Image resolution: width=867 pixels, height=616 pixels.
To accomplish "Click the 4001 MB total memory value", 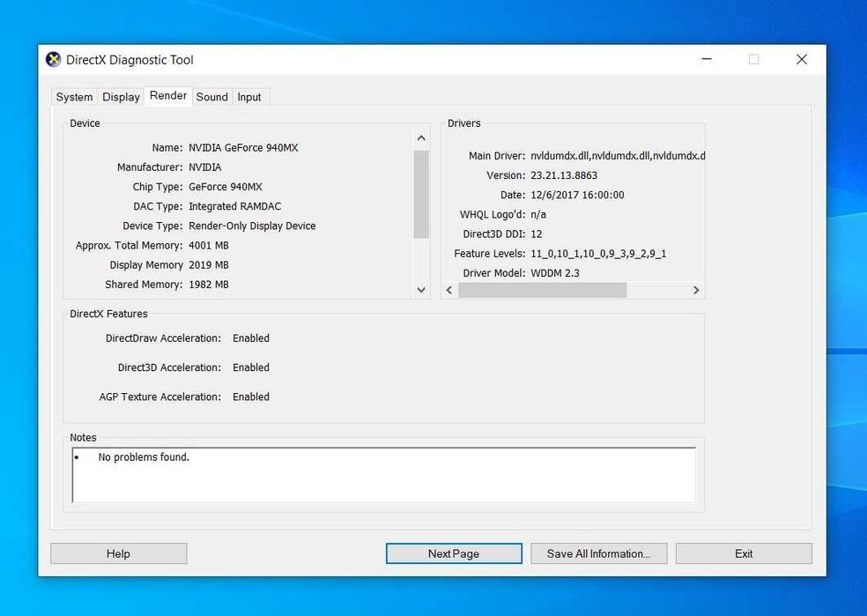I will tap(209, 246).
